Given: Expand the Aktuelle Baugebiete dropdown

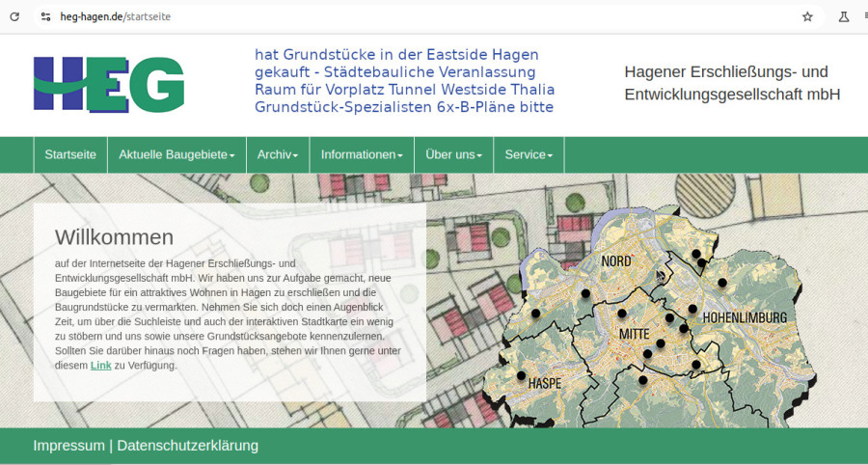Looking at the screenshot, I should click(x=176, y=154).
